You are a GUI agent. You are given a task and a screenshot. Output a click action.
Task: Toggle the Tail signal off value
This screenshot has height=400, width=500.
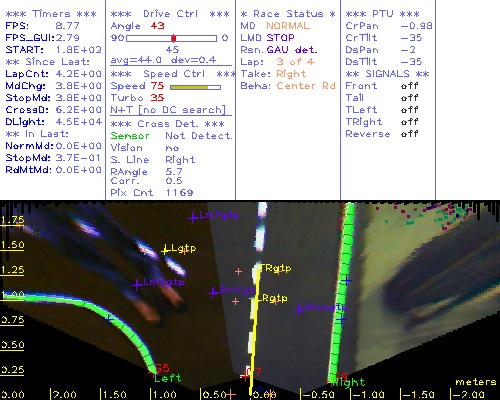point(409,98)
